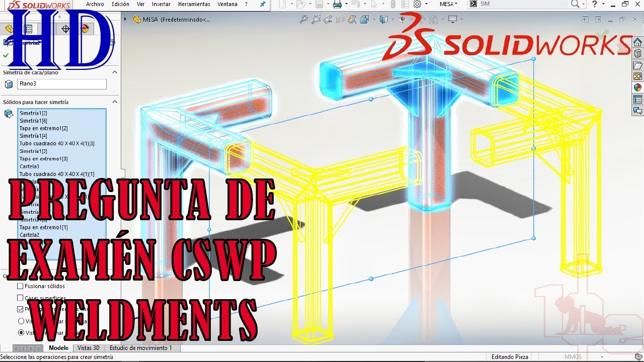This screenshot has height=362, width=644.
Task: Open the Herramientas menu
Action: click(x=194, y=4)
